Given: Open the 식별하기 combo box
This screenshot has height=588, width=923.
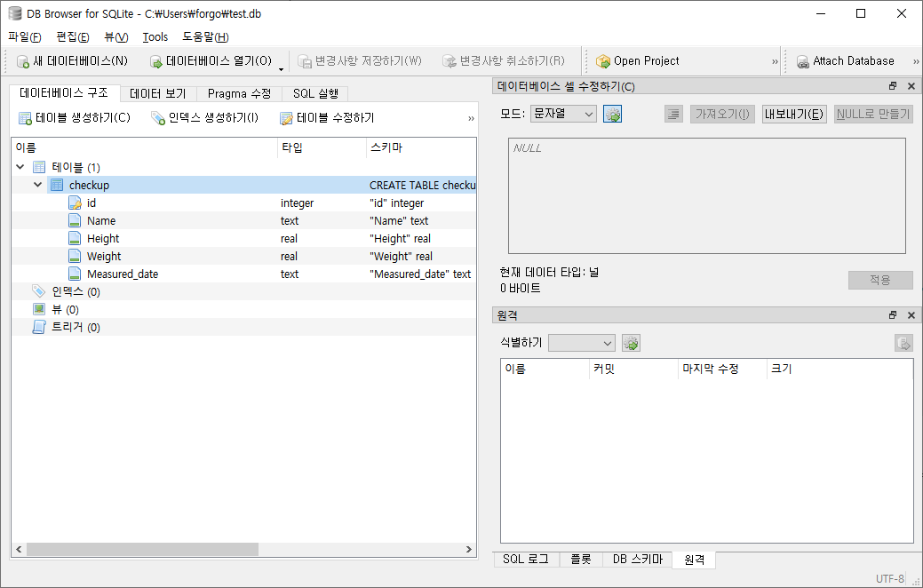Looking at the screenshot, I should [x=582, y=343].
